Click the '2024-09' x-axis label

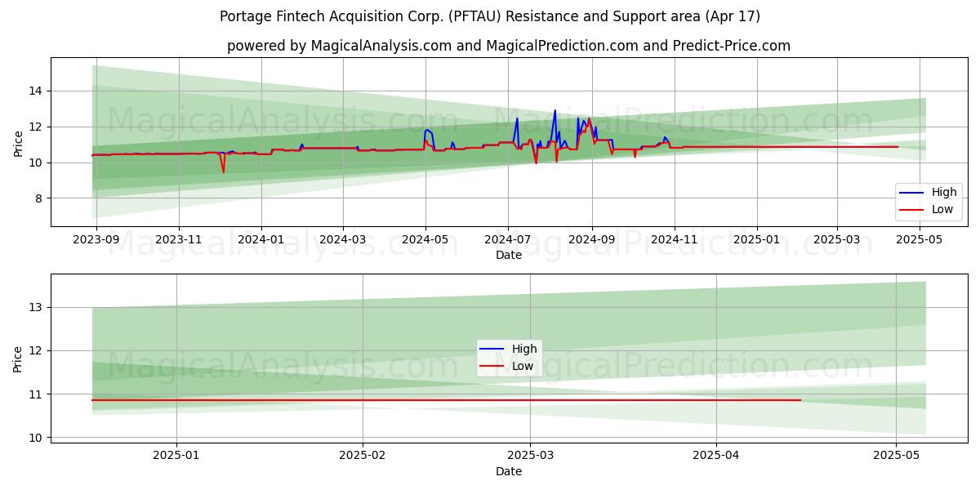(x=591, y=240)
